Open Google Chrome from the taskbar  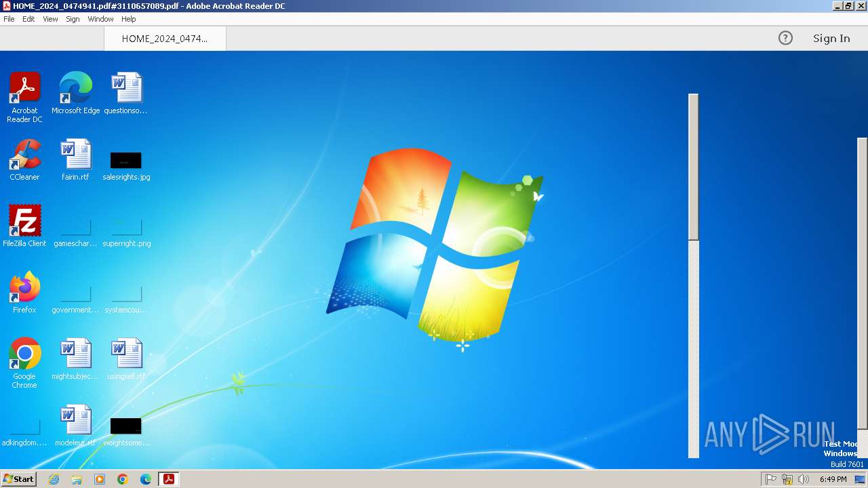point(123,479)
